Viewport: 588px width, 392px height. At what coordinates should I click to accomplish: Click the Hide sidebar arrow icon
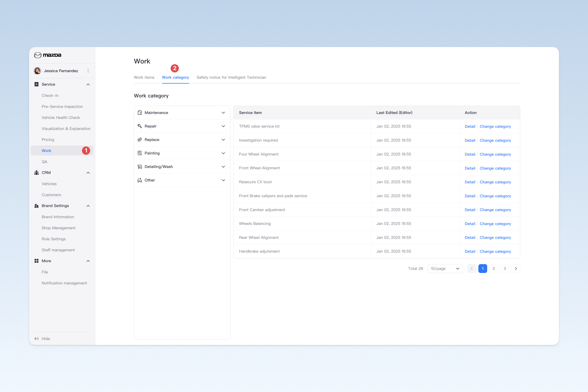click(36, 339)
